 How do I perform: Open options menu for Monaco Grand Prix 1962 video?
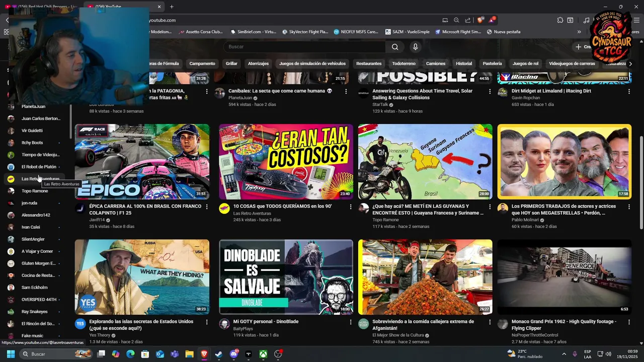(x=629, y=322)
